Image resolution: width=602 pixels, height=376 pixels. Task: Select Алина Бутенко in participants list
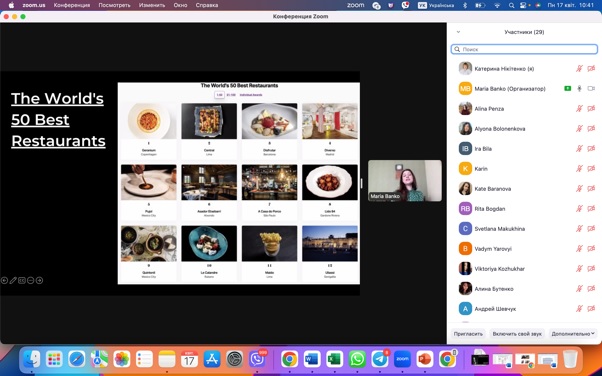coord(524,288)
